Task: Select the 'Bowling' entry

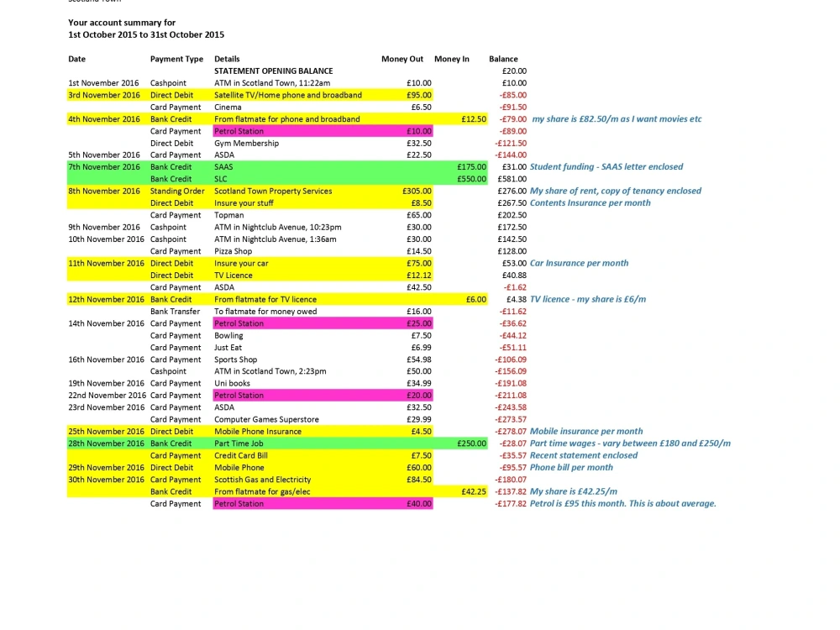Action: [228, 335]
